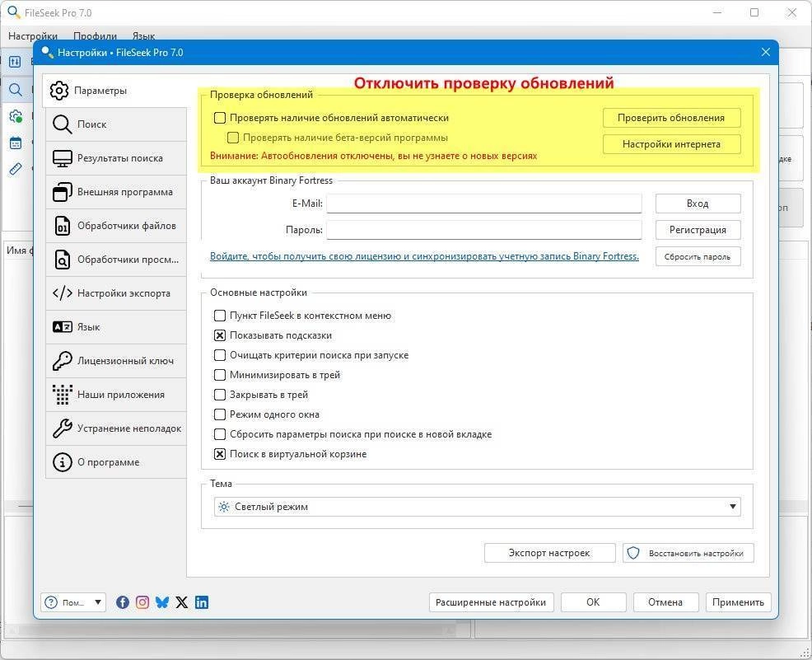Click the Отмена button
Screen dimensions: 812x660
(x=665, y=602)
